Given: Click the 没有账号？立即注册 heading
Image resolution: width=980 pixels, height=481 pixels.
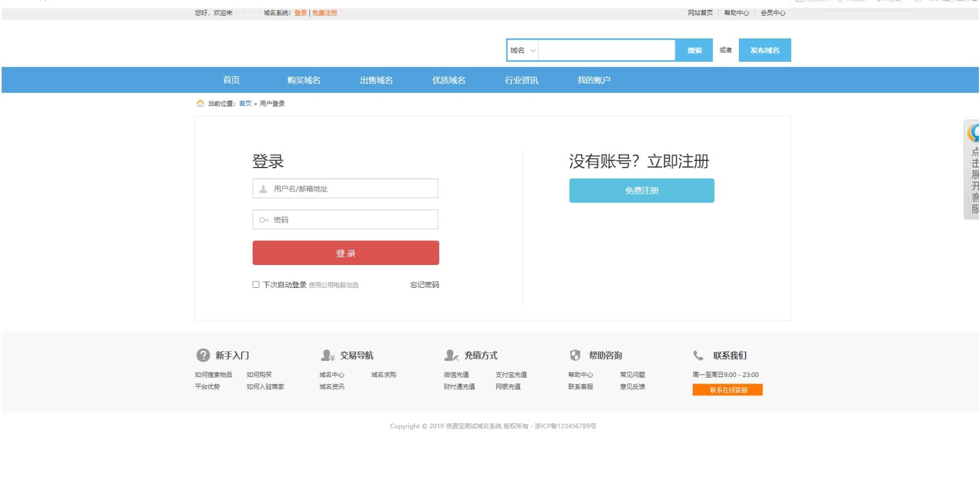Looking at the screenshot, I should 639,161.
